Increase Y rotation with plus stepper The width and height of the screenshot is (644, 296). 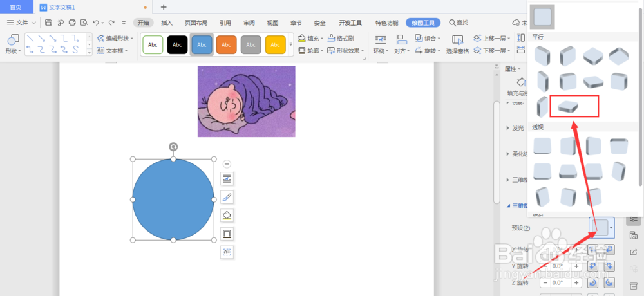click(577, 266)
